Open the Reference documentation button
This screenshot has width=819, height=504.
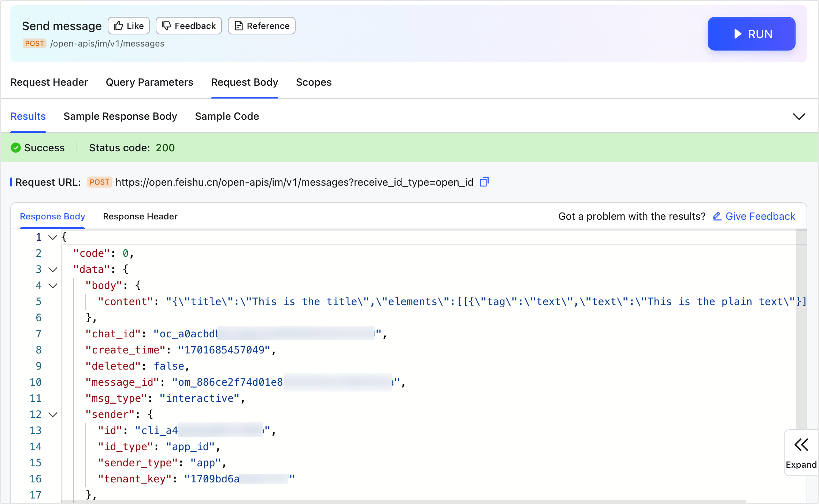click(262, 26)
